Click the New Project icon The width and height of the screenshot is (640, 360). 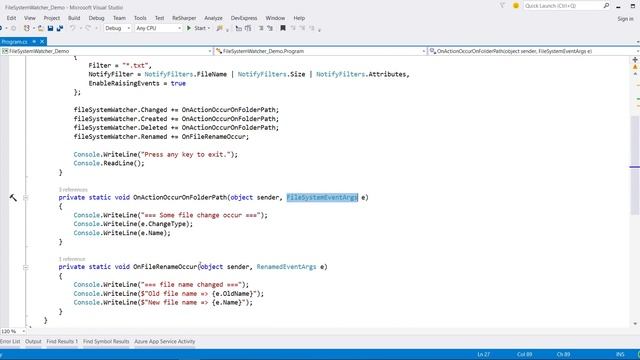27,28
